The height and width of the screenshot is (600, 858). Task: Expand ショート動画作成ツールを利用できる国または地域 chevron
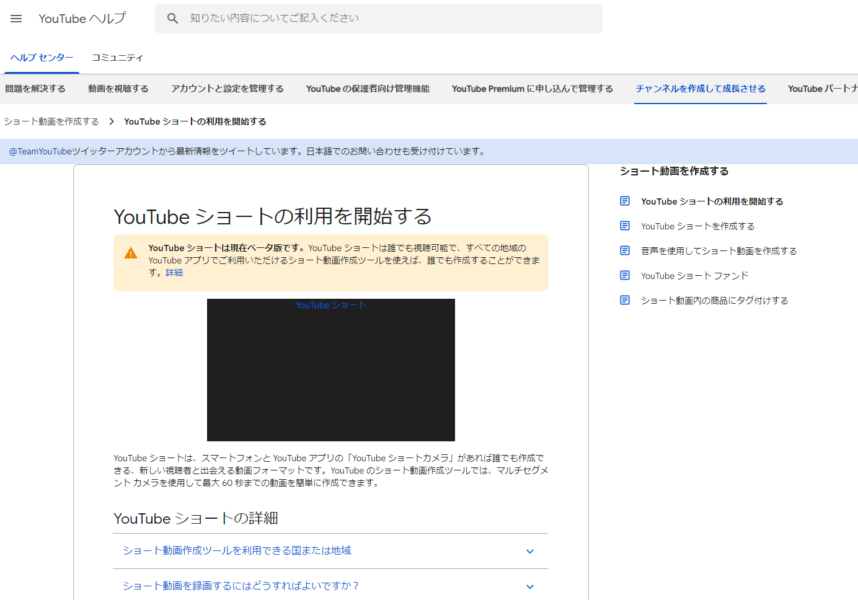pyautogui.click(x=530, y=551)
